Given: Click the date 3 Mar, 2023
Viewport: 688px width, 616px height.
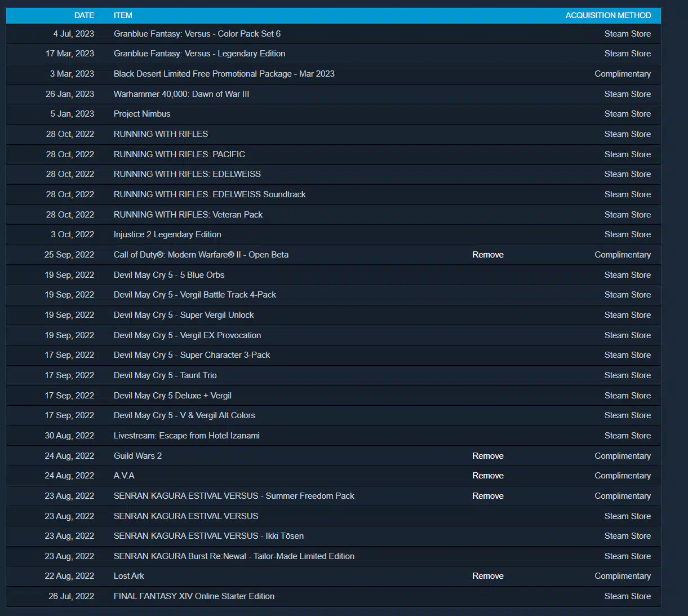Looking at the screenshot, I should (x=72, y=74).
